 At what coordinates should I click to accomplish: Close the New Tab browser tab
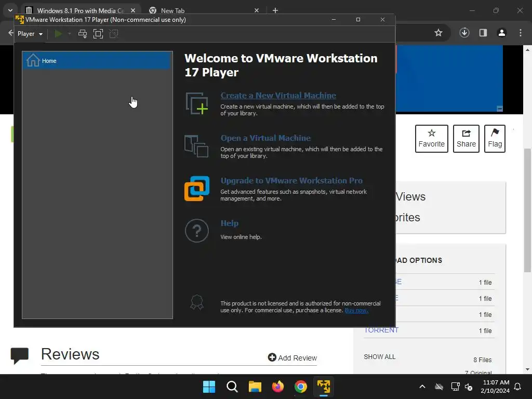pos(257,10)
